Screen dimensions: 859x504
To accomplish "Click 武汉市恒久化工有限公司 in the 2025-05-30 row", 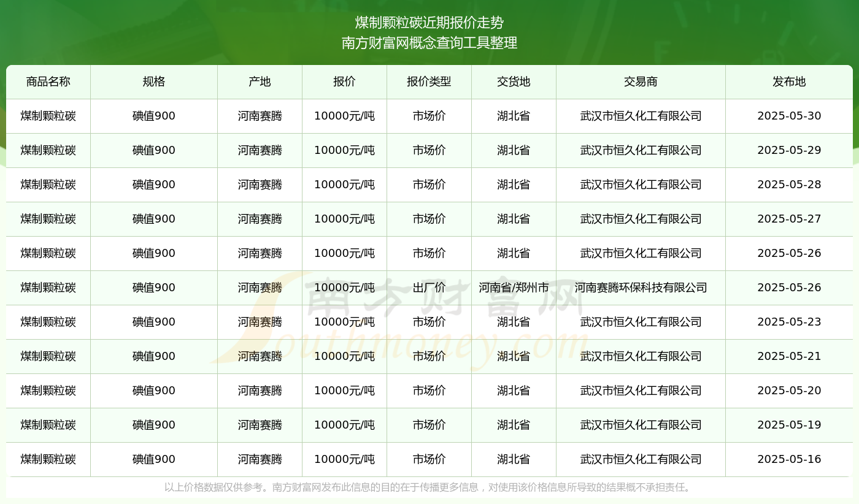I will click(x=641, y=116).
